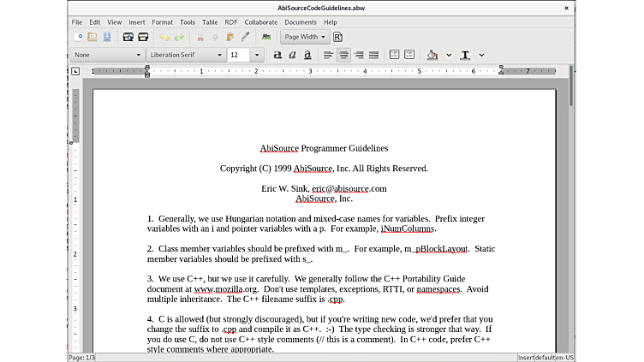Click the font size field showing 12
Screen dimensions: 644x362
[x=239, y=55]
